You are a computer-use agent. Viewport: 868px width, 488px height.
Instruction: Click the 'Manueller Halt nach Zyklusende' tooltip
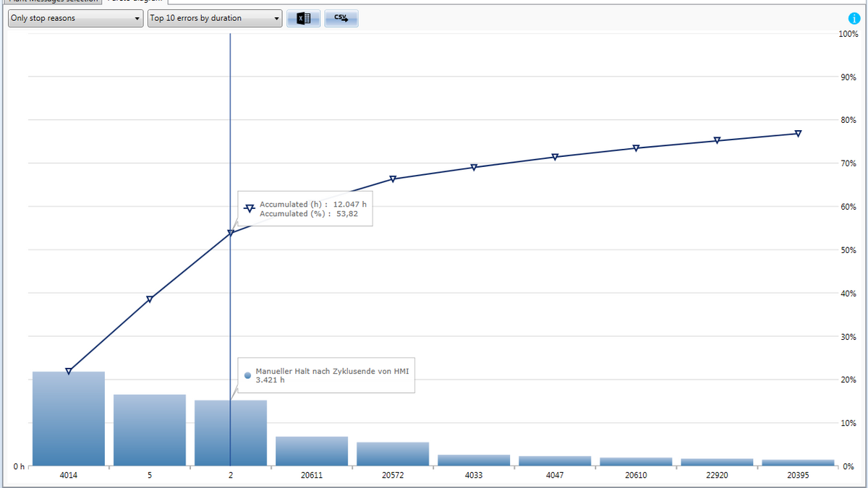pyautogui.click(x=328, y=375)
